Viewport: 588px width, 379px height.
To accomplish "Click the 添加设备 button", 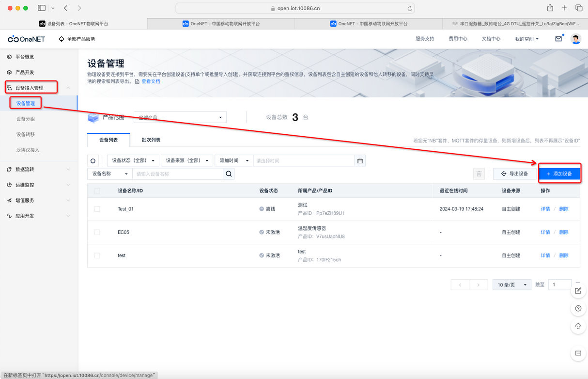I will (559, 173).
